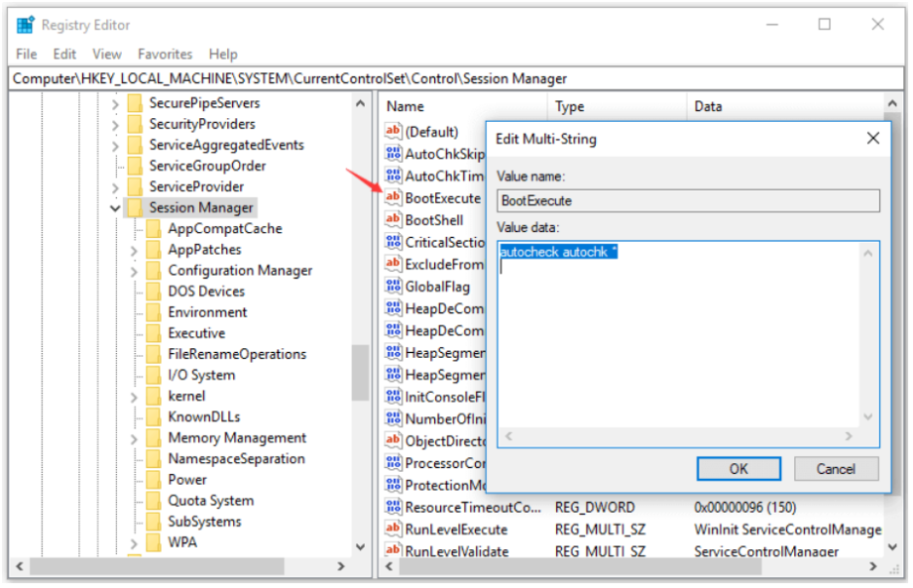Select the ServiceGroupOrder folder icon

click(135, 166)
